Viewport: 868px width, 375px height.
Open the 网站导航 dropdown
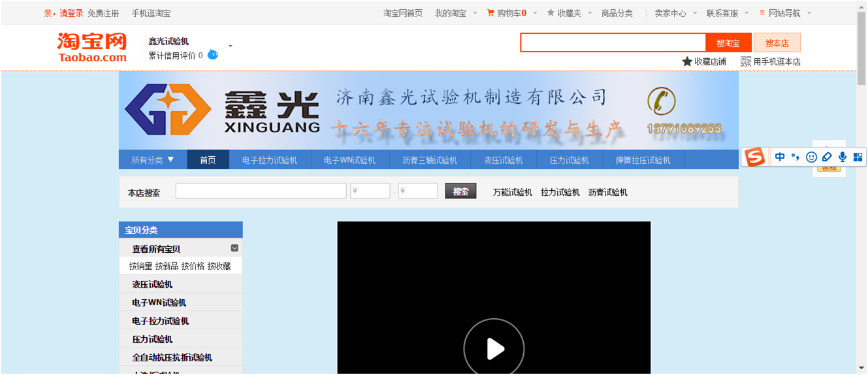coord(785,13)
